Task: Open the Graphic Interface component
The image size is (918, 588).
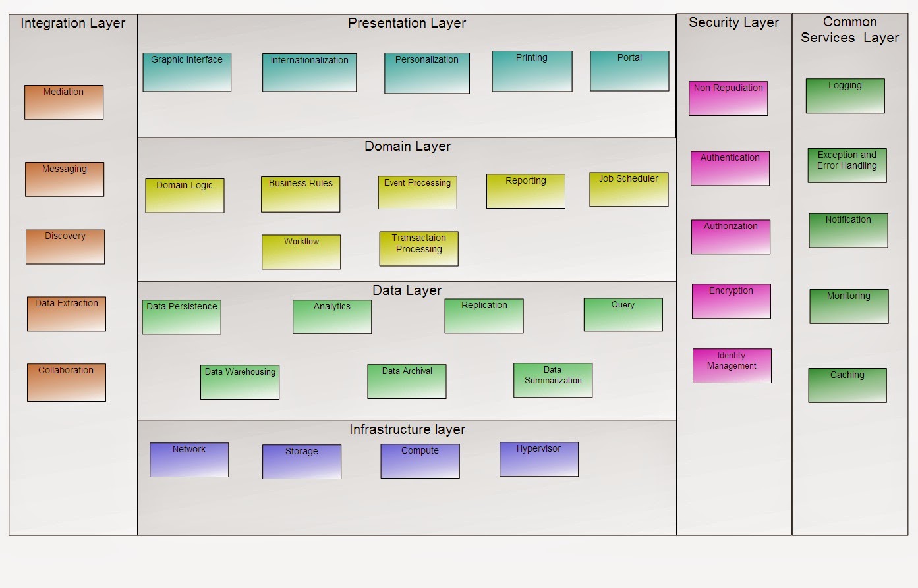Action: coord(186,71)
